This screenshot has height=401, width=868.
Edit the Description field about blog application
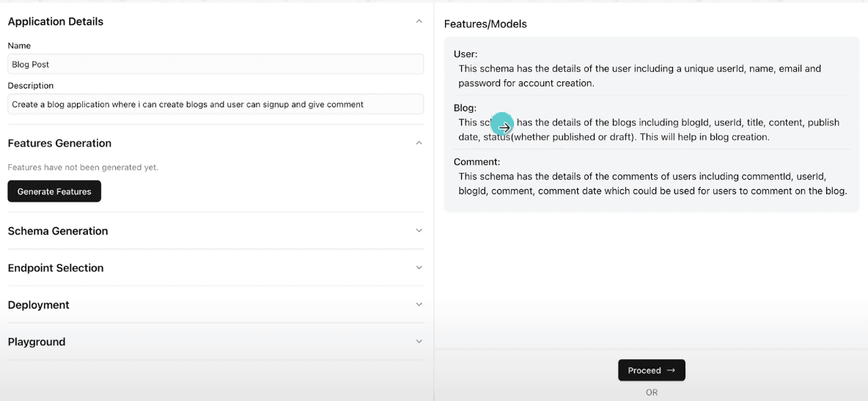[216, 104]
